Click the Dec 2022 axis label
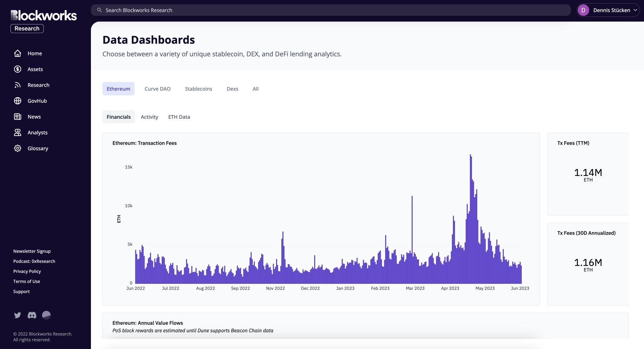Screen dimensions: 644x349 pyautogui.click(x=310, y=288)
